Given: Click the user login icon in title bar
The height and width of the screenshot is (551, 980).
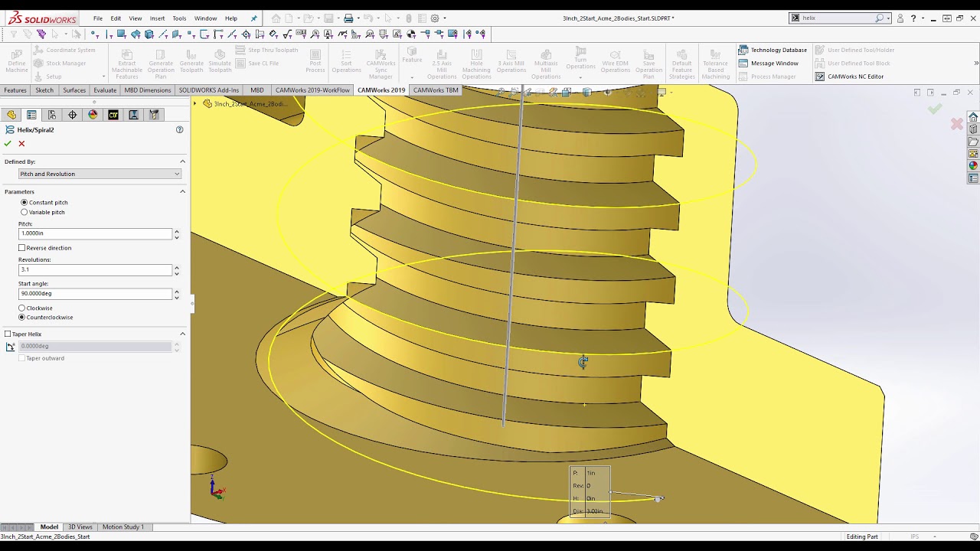Looking at the screenshot, I should click(900, 18).
